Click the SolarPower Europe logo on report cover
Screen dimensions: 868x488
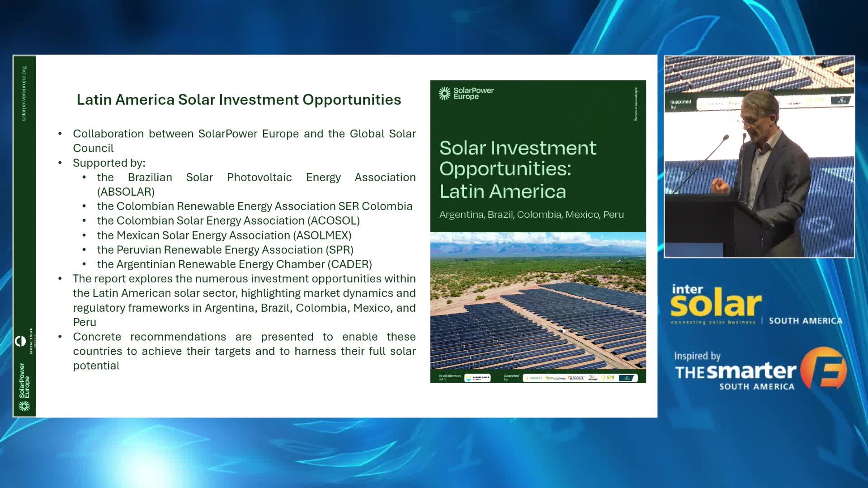(x=466, y=94)
